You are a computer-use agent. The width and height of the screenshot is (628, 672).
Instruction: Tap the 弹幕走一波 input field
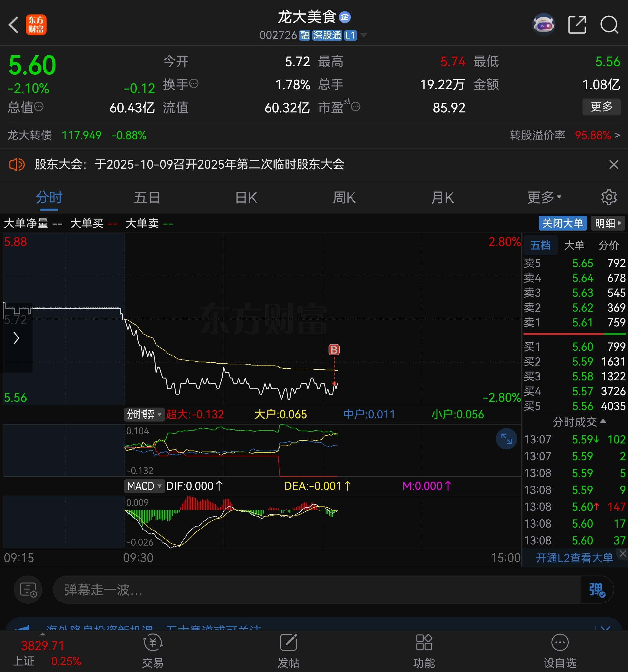pos(317,590)
